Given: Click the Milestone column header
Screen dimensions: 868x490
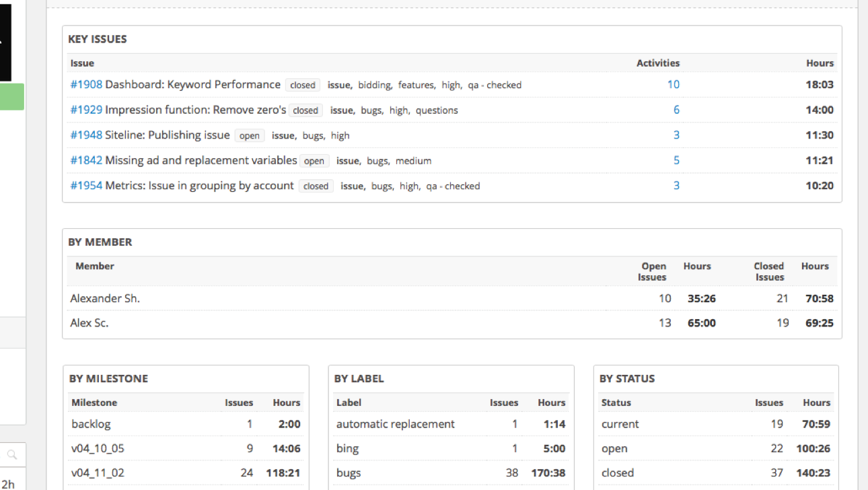Looking at the screenshot, I should (x=94, y=403).
